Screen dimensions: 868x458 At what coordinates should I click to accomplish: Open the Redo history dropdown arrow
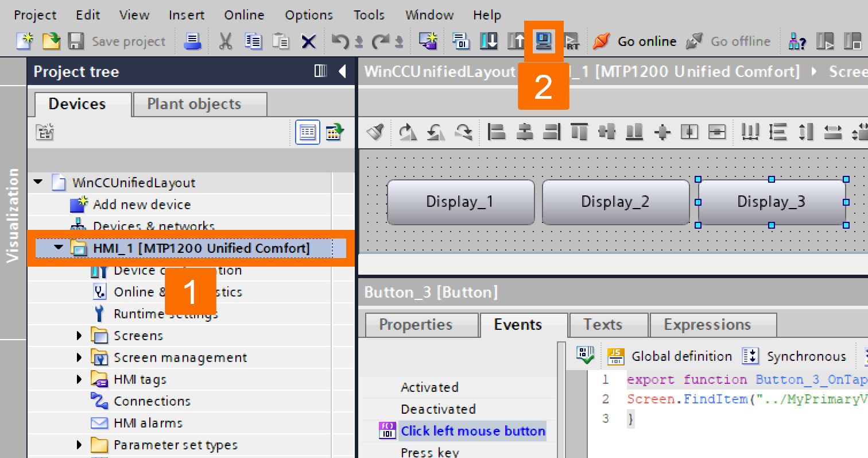(399, 42)
